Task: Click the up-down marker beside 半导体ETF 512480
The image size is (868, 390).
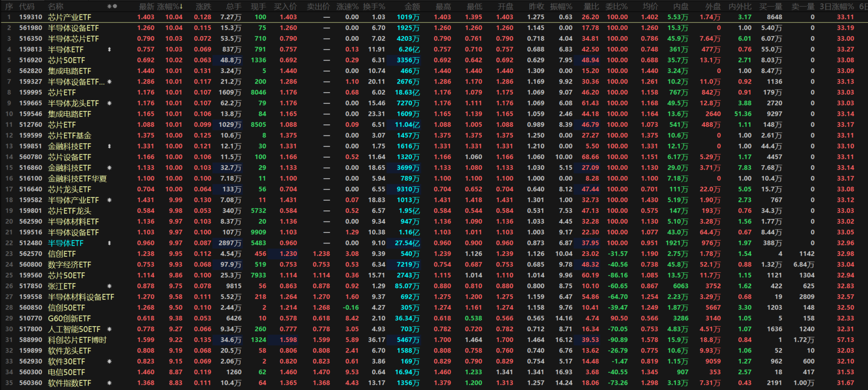Action: (110, 243)
